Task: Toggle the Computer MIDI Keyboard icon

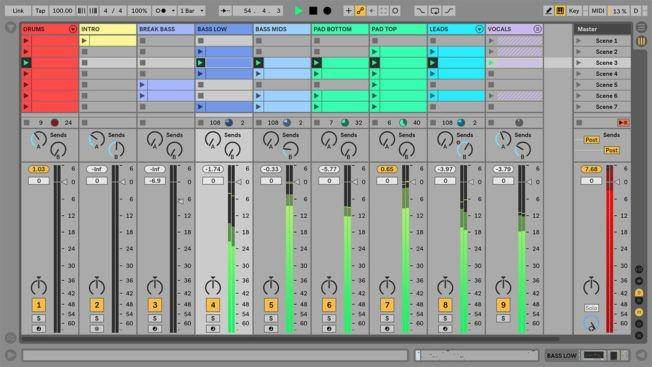Action: pos(560,11)
